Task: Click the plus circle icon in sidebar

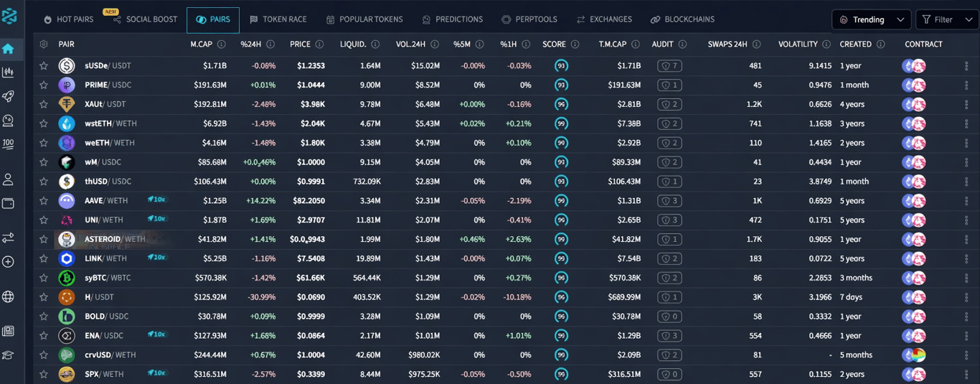Action: click(8, 262)
